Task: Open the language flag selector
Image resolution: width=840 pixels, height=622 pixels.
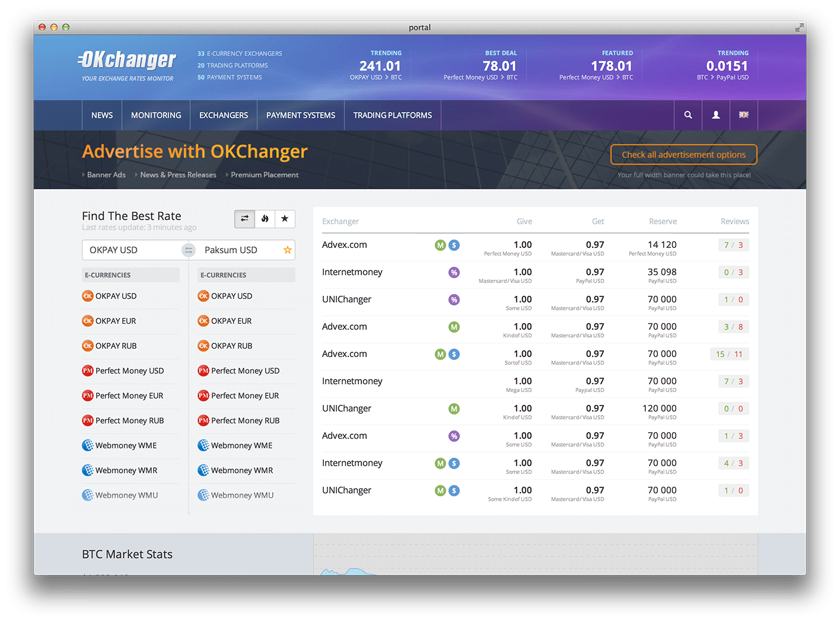Action: [x=744, y=115]
